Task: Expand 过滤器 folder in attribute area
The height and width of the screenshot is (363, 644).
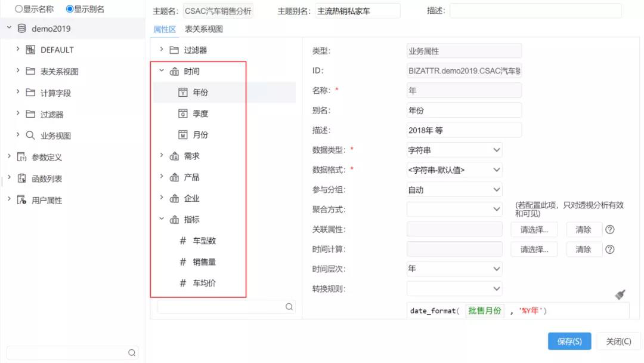Action: pyautogui.click(x=162, y=50)
